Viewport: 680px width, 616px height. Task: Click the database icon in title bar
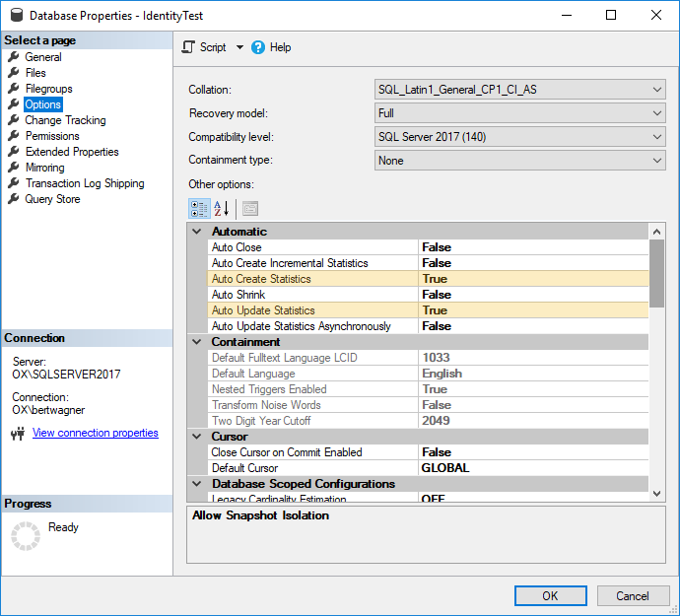click(x=17, y=15)
